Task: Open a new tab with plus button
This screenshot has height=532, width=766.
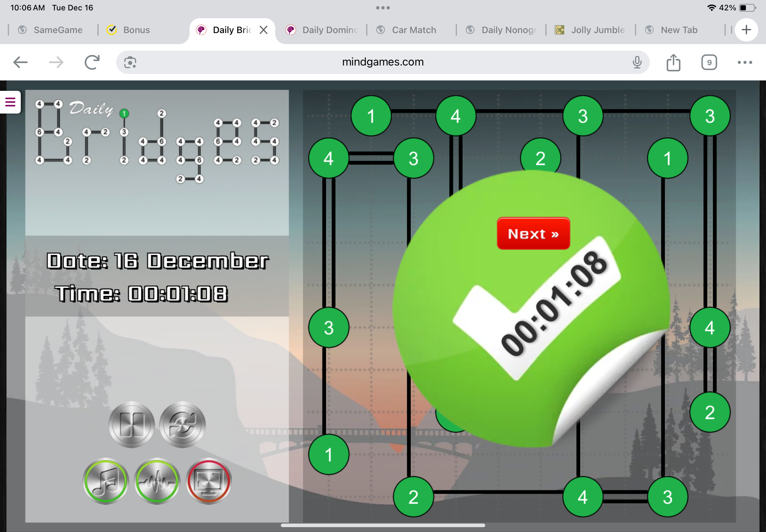Action: (x=746, y=30)
